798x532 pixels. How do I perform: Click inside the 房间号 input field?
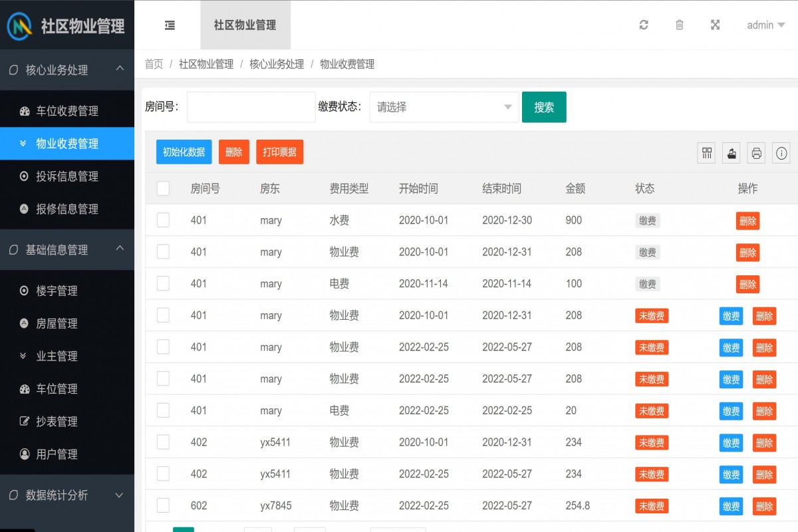pos(251,106)
